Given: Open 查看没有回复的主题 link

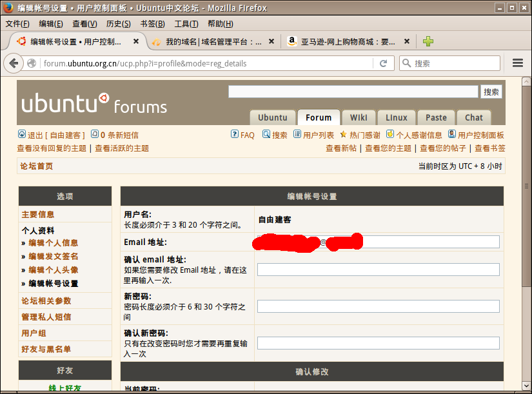Looking at the screenshot, I should 52,148.
